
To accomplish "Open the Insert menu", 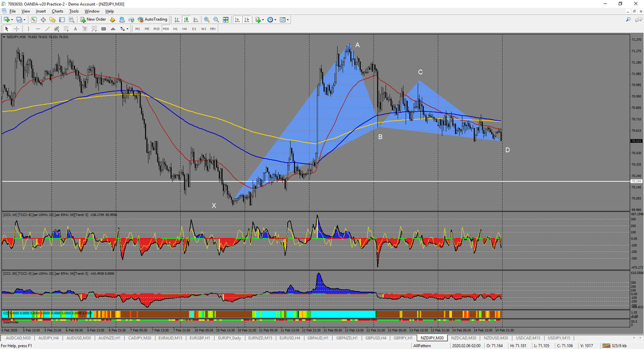I will (x=41, y=11).
